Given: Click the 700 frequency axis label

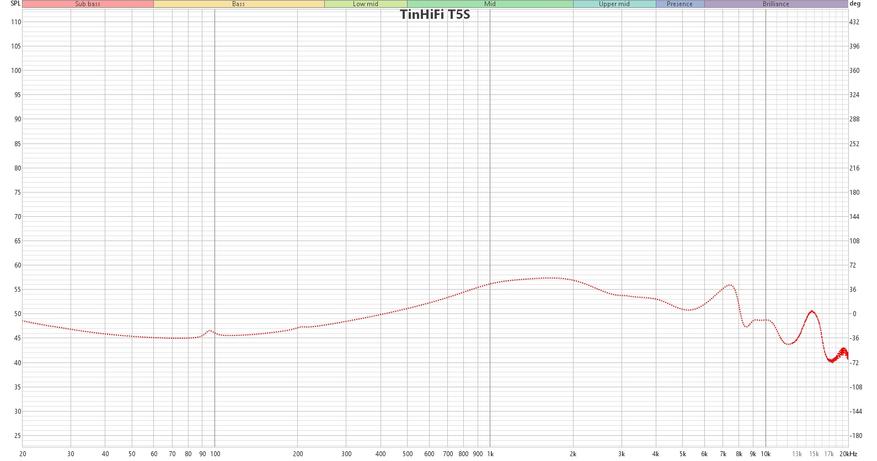Looking at the screenshot, I should click(447, 454).
